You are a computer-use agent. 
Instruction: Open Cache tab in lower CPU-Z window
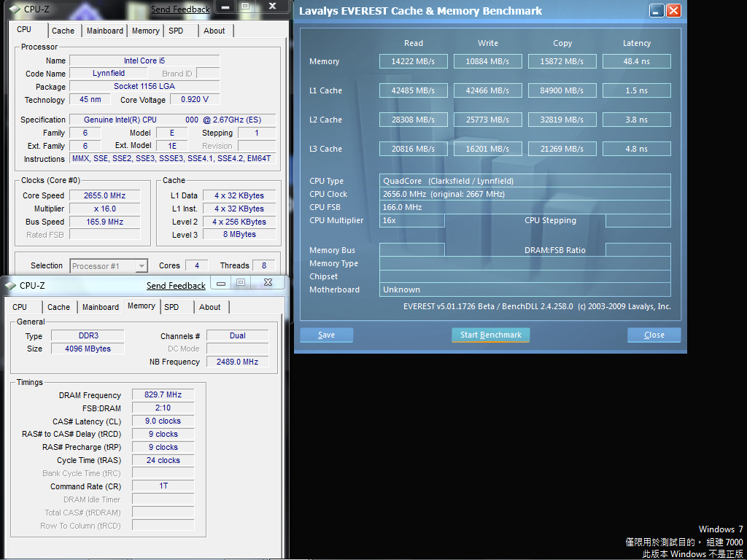pyautogui.click(x=58, y=307)
